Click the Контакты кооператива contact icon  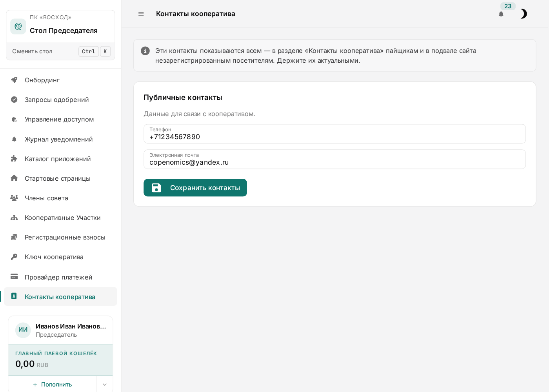coord(14,296)
